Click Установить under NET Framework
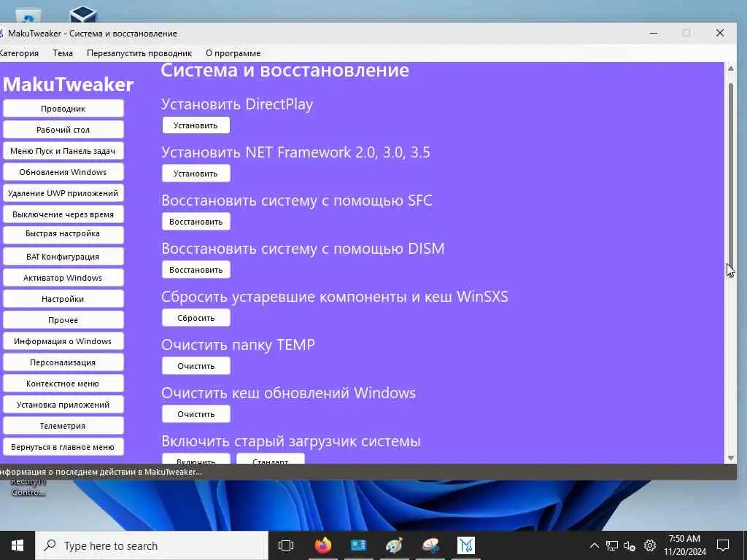Screen dimensions: 747x560 196,174
